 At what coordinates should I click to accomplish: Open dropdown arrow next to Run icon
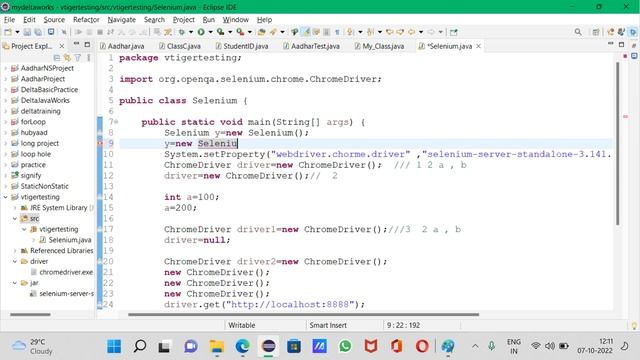pos(211,32)
